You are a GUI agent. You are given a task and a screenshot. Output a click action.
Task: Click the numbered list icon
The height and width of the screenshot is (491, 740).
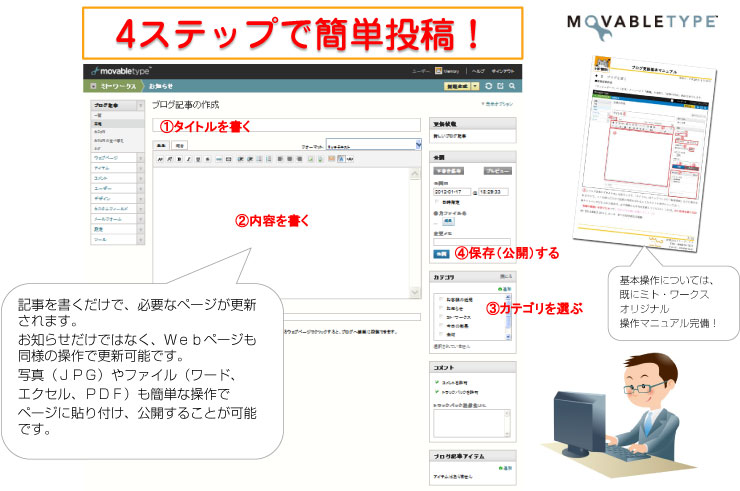(269, 159)
